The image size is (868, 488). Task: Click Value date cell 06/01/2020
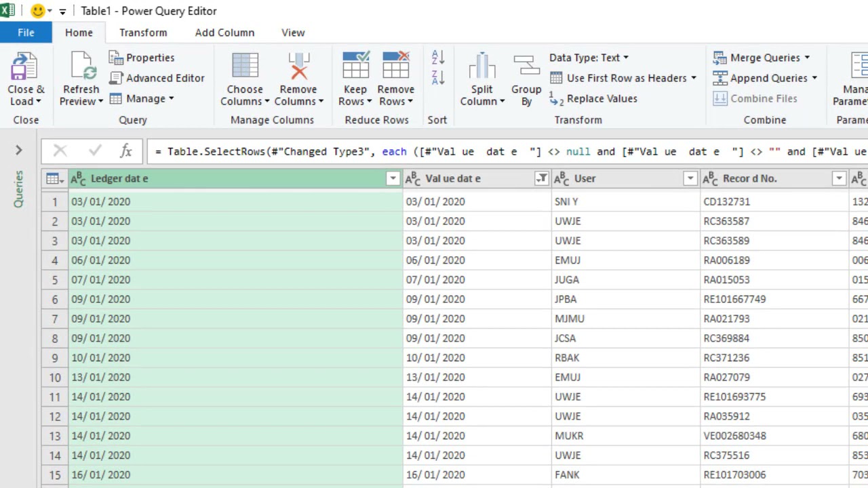point(477,260)
